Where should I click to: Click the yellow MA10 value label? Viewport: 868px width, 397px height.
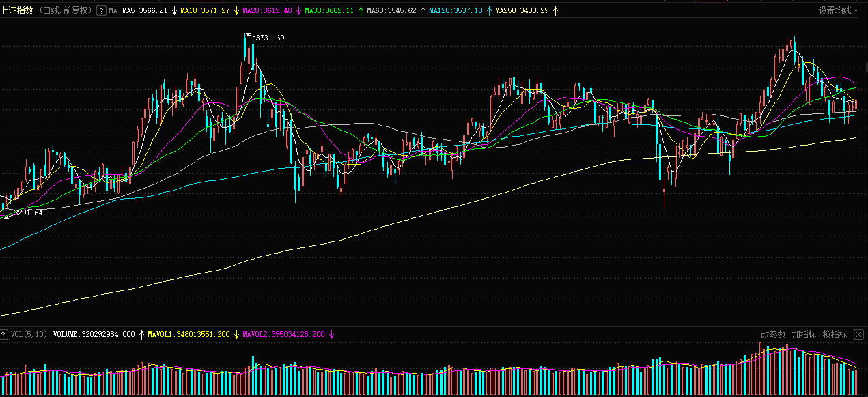[x=205, y=11]
